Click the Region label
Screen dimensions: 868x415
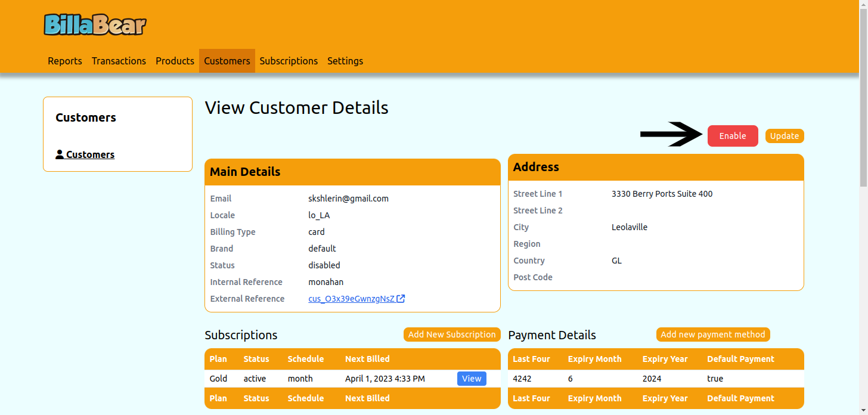click(527, 244)
